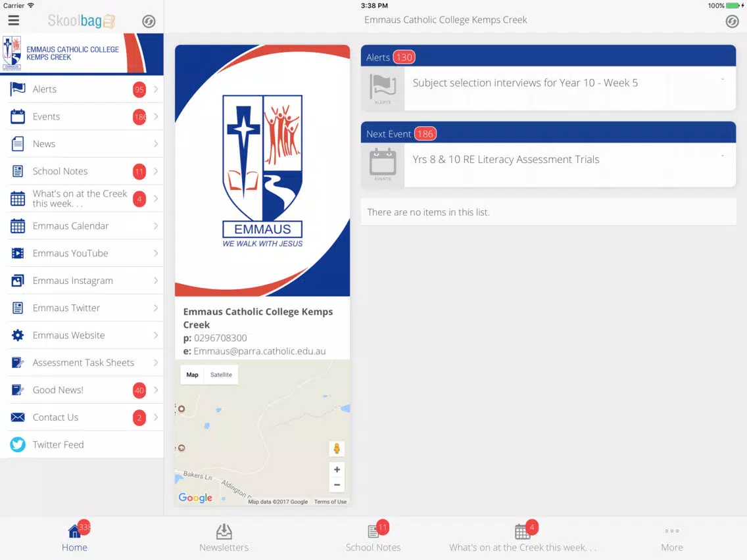Expand the Emmaus YouTube row chevron
747x560 pixels.
(156, 253)
